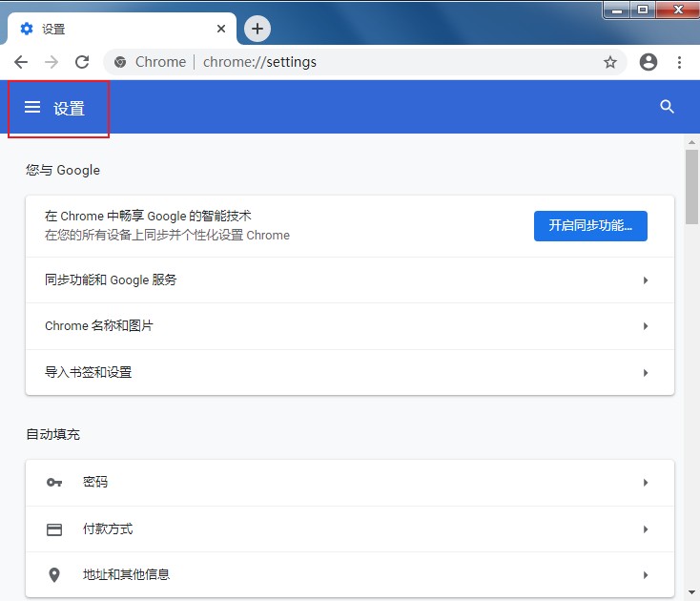Expand 同步功能和 Google 服务 arrow

(646, 280)
